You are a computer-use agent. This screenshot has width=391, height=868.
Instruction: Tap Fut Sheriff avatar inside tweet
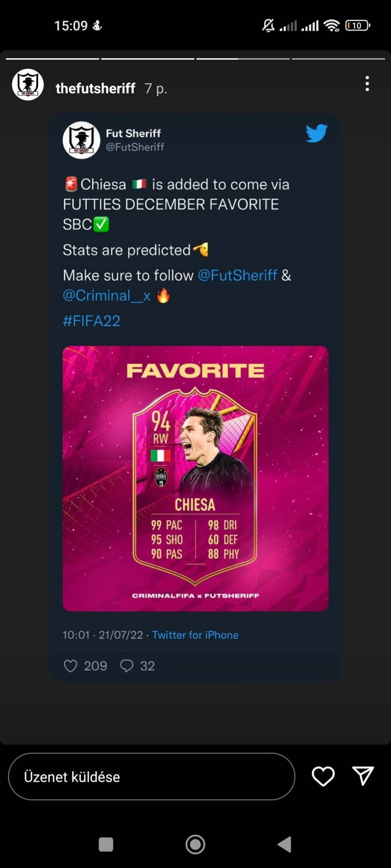81,140
